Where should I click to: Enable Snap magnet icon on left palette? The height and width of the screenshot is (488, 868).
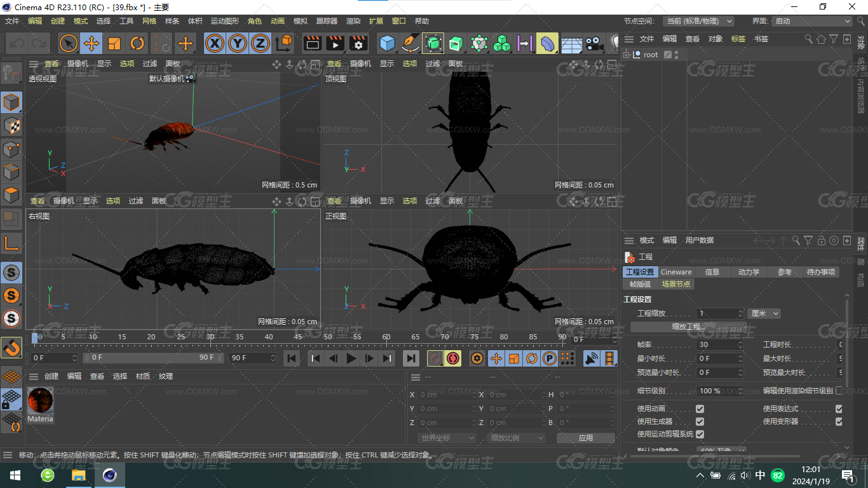(x=11, y=347)
